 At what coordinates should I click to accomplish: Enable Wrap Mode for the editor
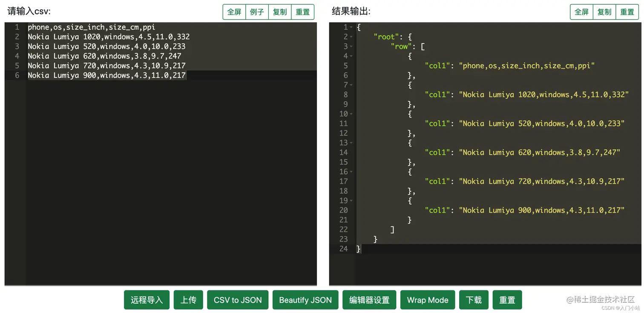(427, 300)
